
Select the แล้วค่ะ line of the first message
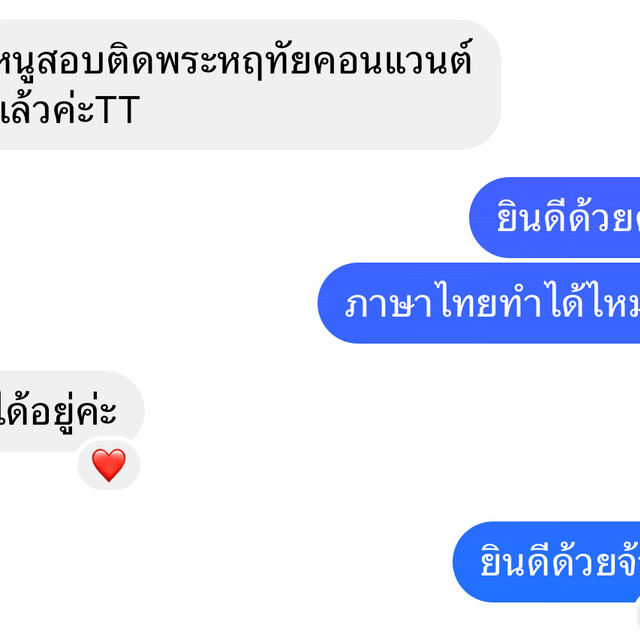click(x=70, y=109)
